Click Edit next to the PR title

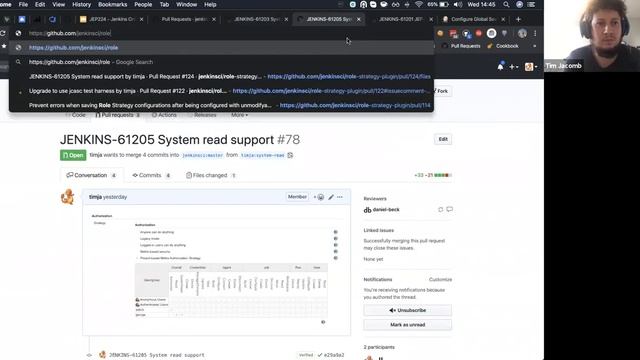(443, 139)
